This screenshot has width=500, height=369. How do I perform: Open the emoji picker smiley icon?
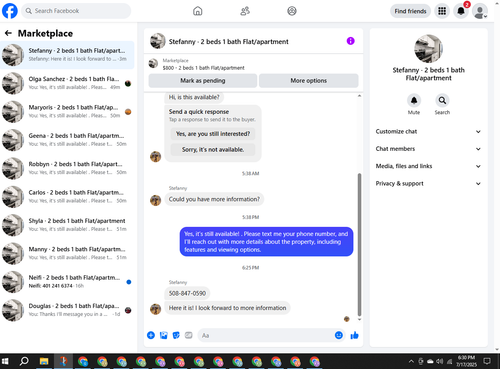(x=339, y=335)
